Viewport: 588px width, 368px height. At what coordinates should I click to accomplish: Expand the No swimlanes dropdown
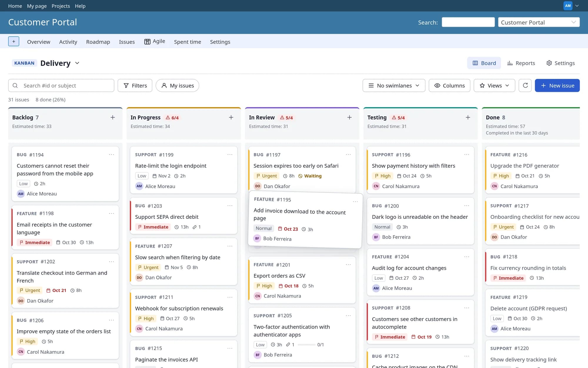pyautogui.click(x=394, y=85)
